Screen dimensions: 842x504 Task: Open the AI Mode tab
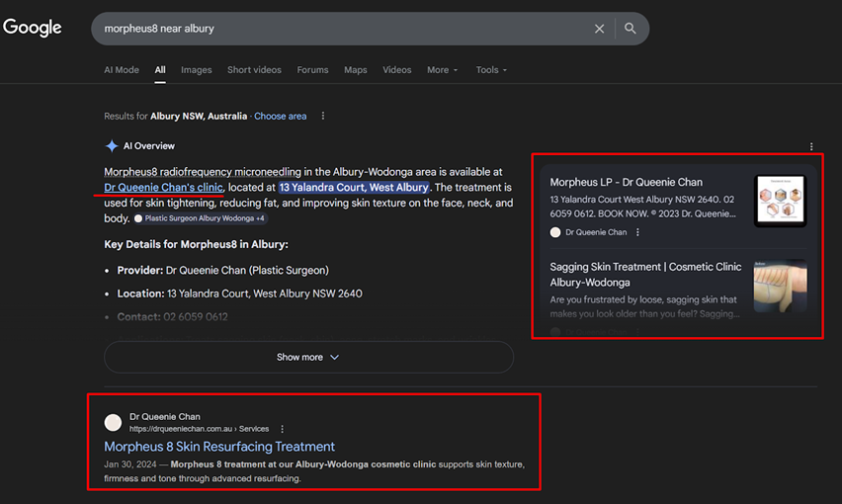[x=122, y=70]
